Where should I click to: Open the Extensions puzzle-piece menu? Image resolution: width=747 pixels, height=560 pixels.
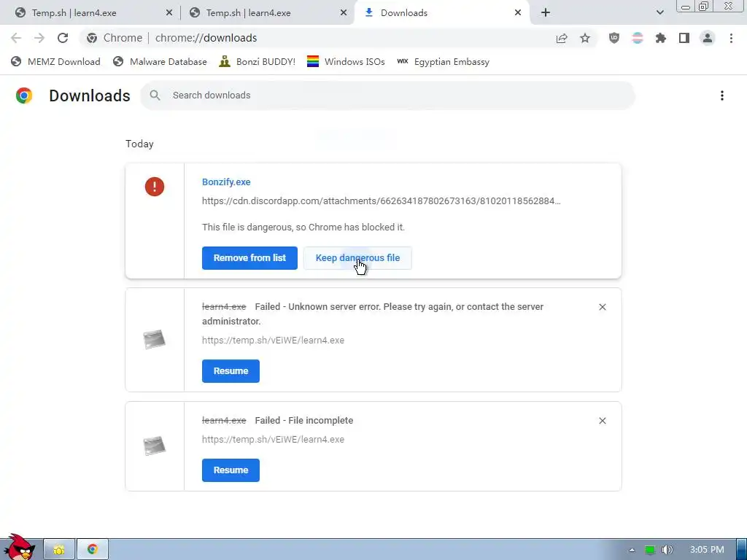[661, 38]
